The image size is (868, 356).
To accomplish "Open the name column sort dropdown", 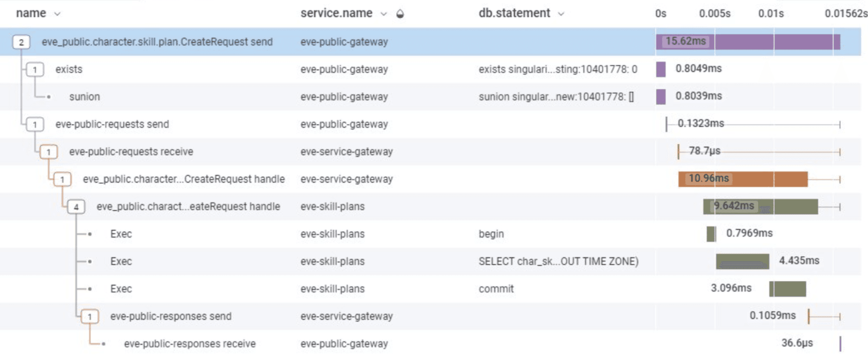I will (x=57, y=14).
